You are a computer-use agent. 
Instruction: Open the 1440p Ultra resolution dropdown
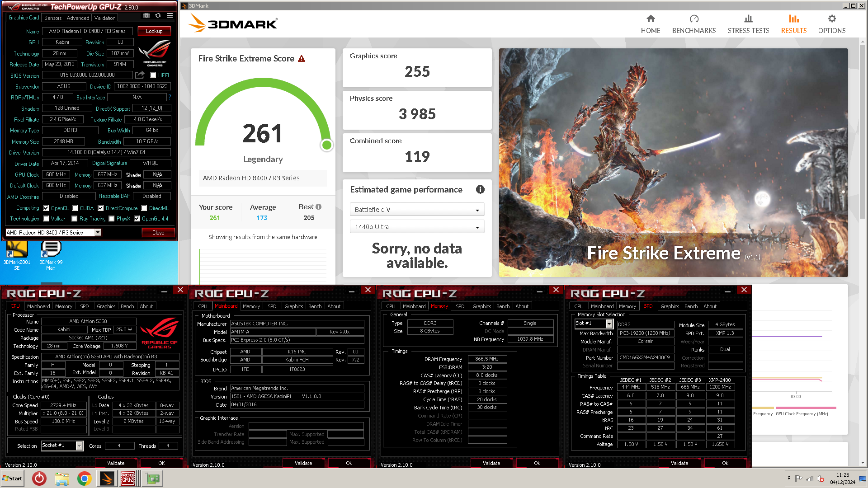[417, 227]
